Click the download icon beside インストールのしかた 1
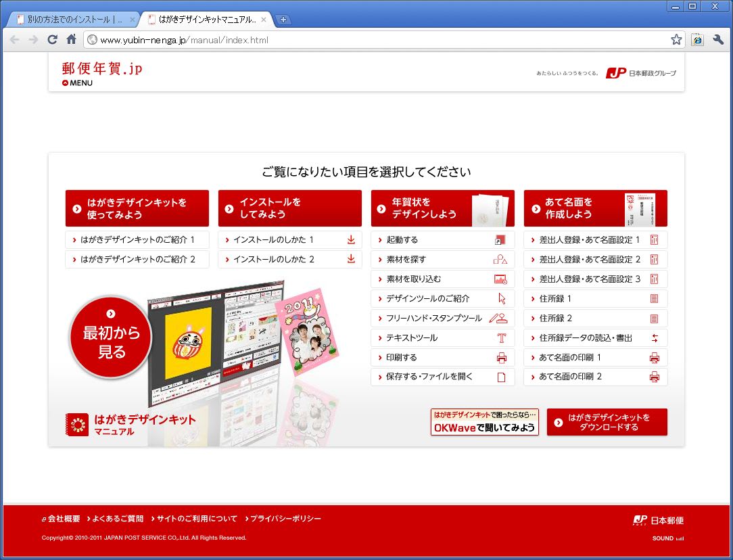 pyautogui.click(x=351, y=240)
